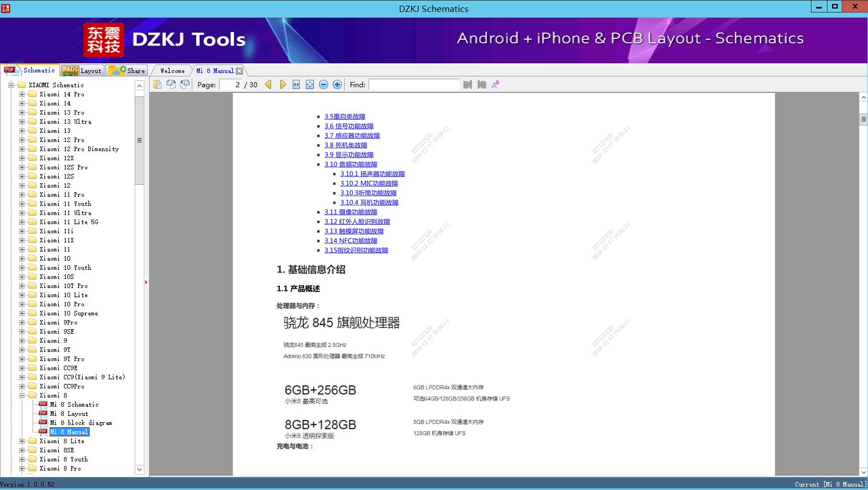868x490 pixels.
Task: Open the Share panel tab
Action: pos(127,71)
